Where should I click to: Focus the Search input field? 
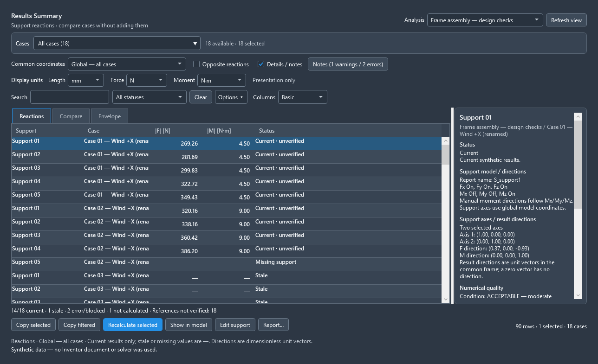pyautogui.click(x=70, y=97)
